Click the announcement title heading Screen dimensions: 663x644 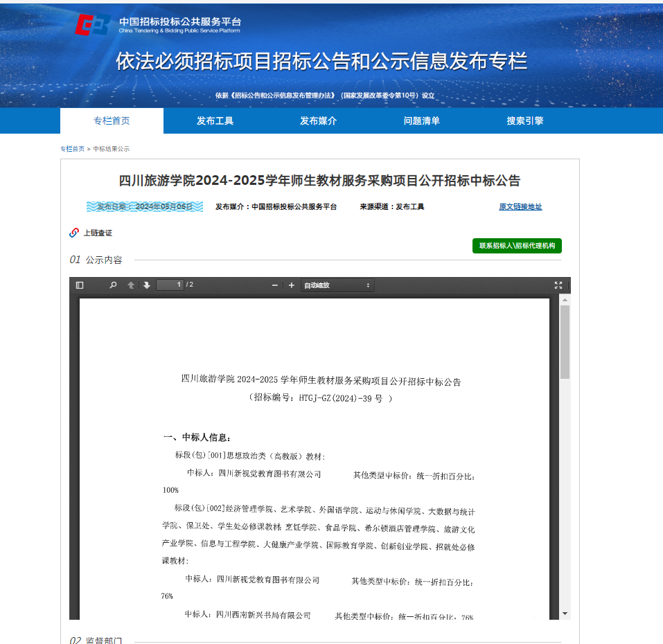coord(319,181)
